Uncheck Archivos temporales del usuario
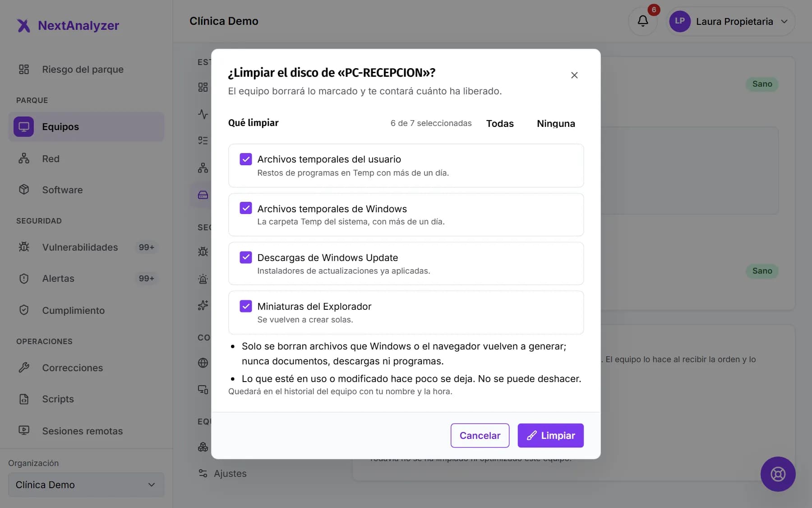This screenshot has width=812, height=508. [246, 159]
